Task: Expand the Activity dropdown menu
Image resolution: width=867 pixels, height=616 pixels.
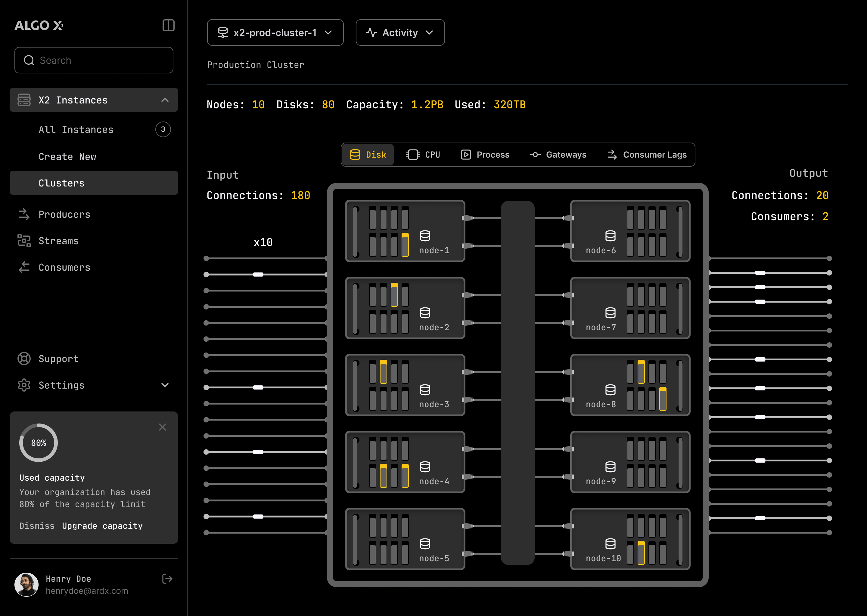Action: (x=399, y=32)
